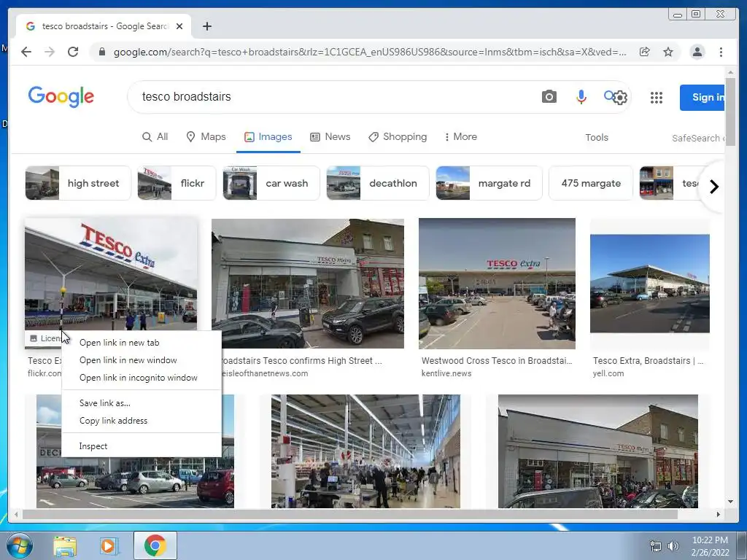This screenshot has width=747, height=560.
Task: Show more filter chips with arrow
Action: [x=713, y=187]
